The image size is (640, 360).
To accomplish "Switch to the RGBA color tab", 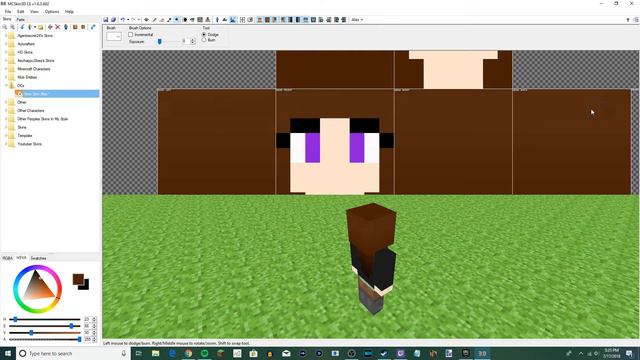I will tap(7, 258).
